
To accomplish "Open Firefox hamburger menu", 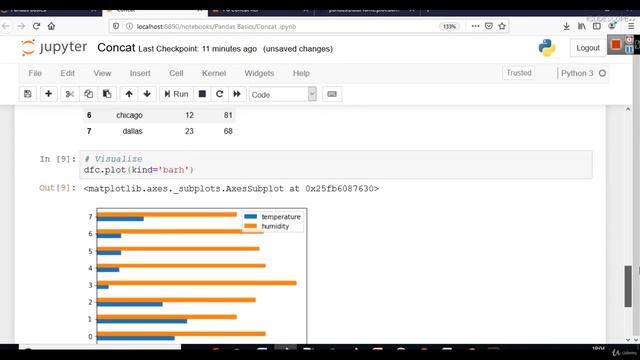I will point(631,26).
